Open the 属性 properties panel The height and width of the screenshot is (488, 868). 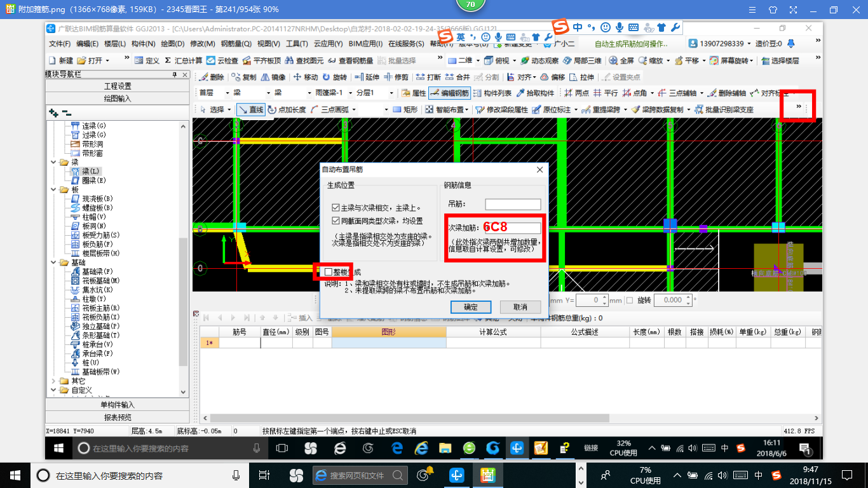coord(414,93)
